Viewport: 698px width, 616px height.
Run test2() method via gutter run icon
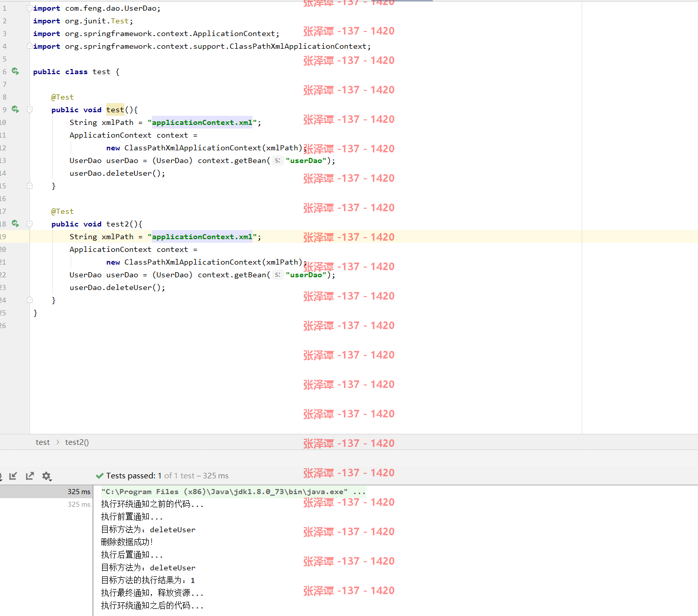point(15,224)
